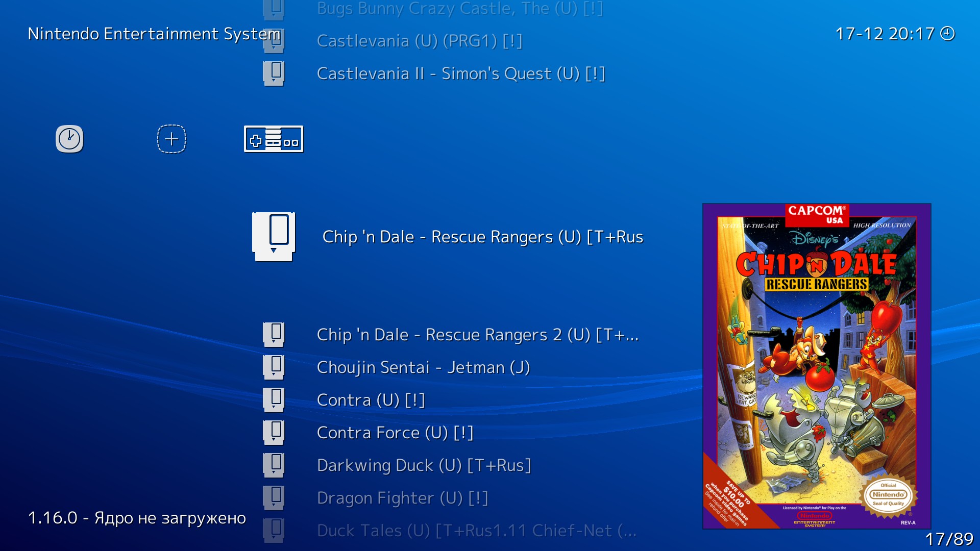Click the cartridge icon beside Castlevania II
980x551 pixels.
[274, 73]
